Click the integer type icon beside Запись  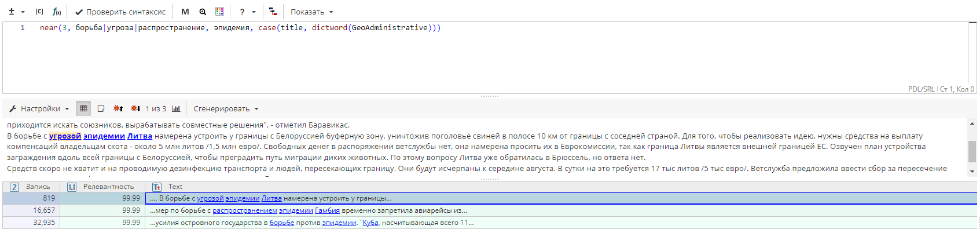[14, 187]
